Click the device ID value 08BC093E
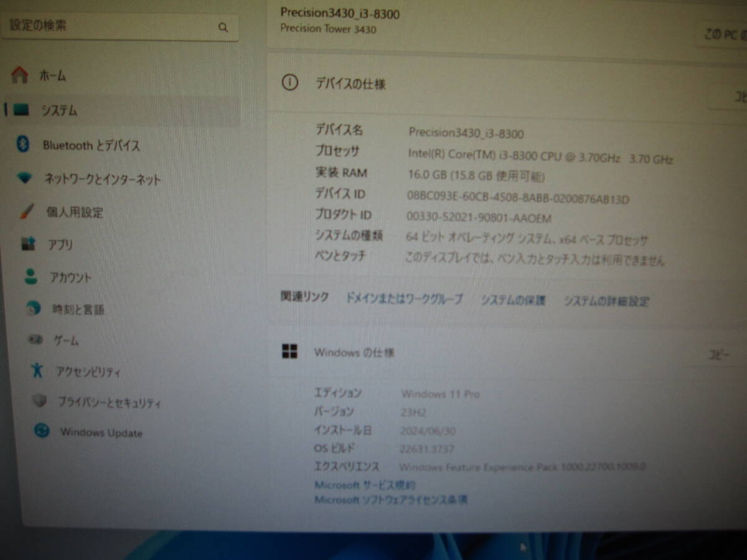The image size is (747, 560). [518, 198]
